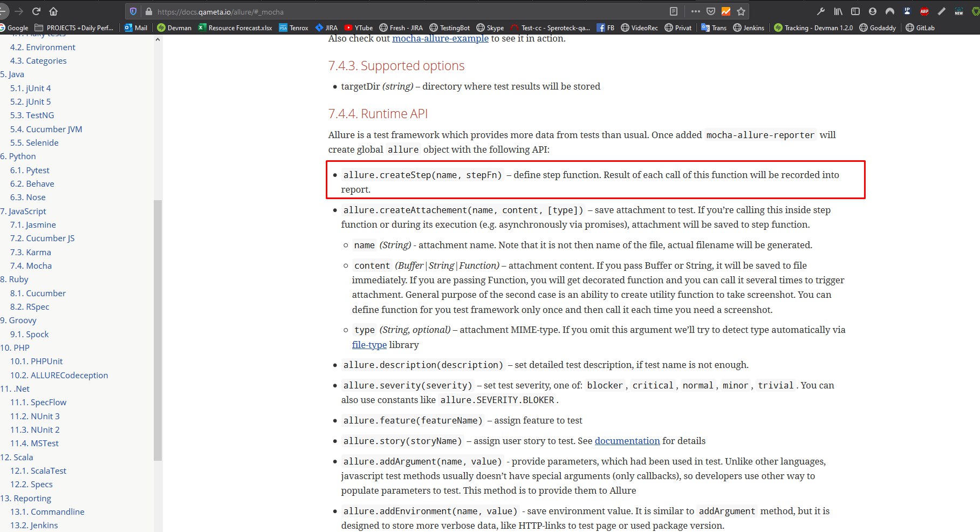Open developer tools wrench icon
Image resolution: width=980 pixels, height=532 pixels.
click(x=821, y=11)
